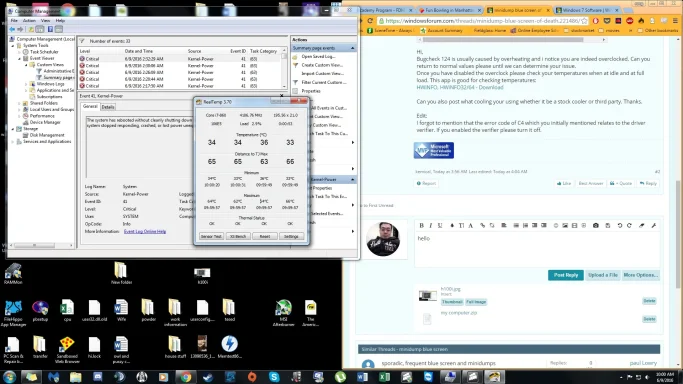Open RealTemp Settings
The height and width of the screenshot is (384, 683).
click(x=291, y=236)
